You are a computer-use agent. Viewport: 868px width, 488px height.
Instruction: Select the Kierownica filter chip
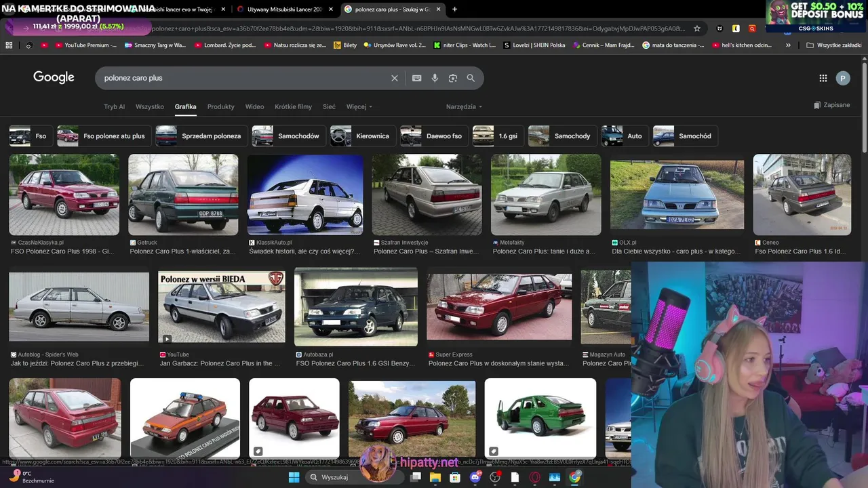(x=362, y=136)
